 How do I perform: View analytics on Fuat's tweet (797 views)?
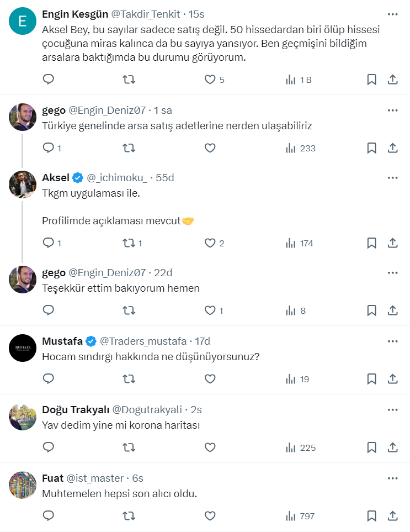pyautogui.click(x=300, y=516)
